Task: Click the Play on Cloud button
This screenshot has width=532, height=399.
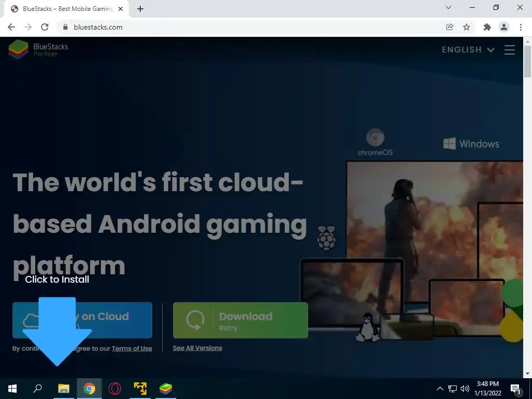Action: click(x=82, y=320)
